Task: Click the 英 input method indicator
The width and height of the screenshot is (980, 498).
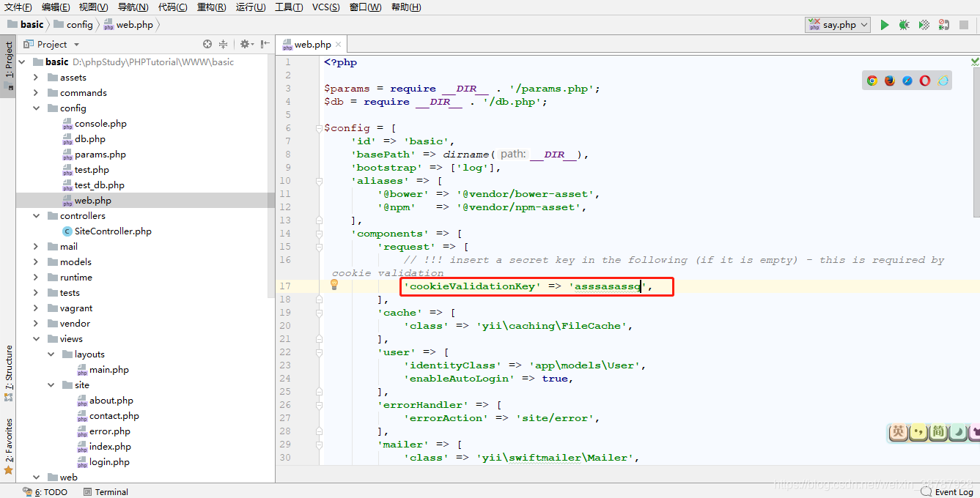Action: tap(898, 432)
